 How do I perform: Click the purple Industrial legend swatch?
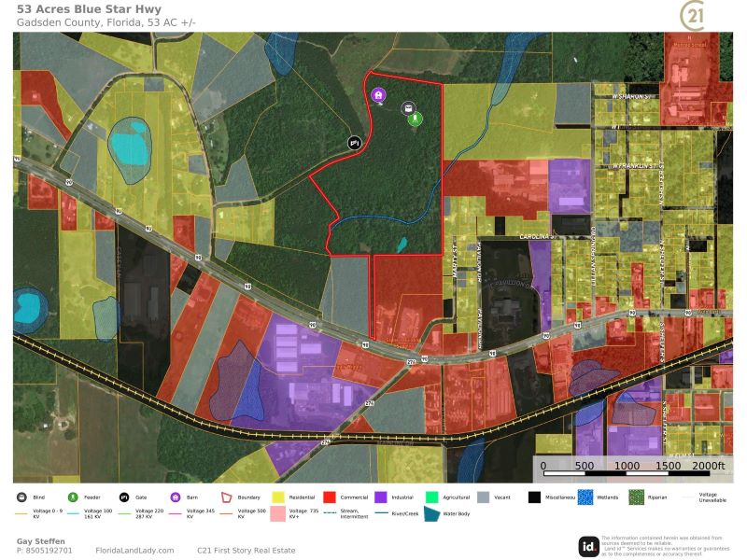[381, 497]
